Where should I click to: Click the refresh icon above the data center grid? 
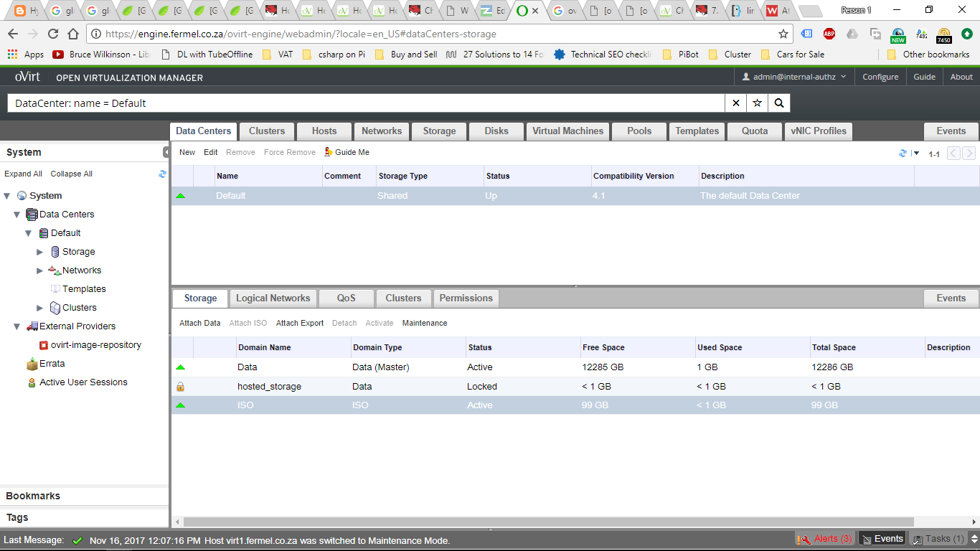(903, 153)
